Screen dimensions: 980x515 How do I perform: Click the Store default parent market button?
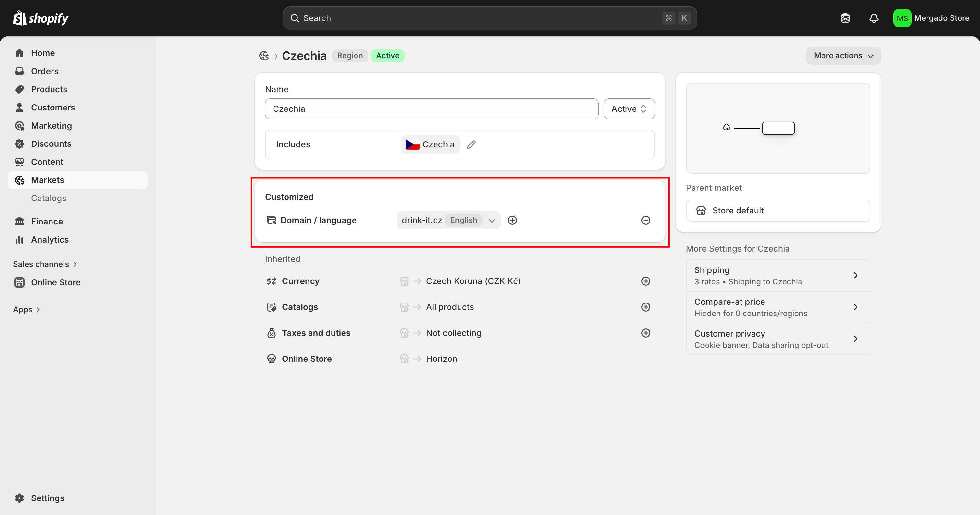pyautogui.click(x=777, y=210)
